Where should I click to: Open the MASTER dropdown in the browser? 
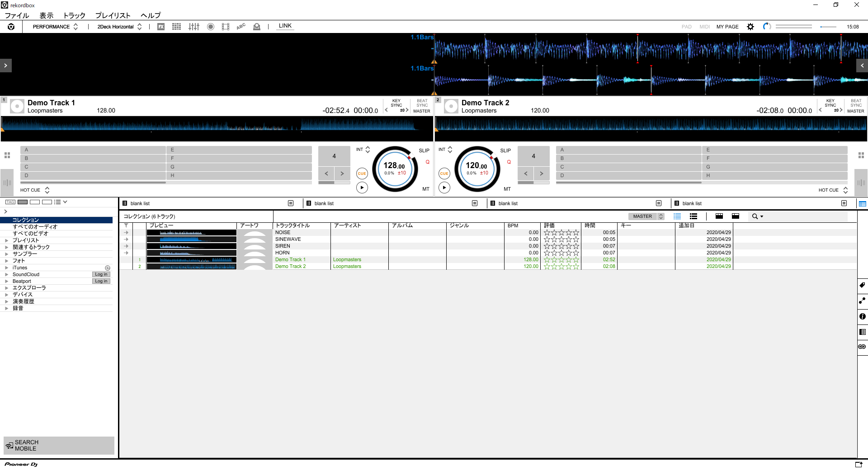click(646, 216)
